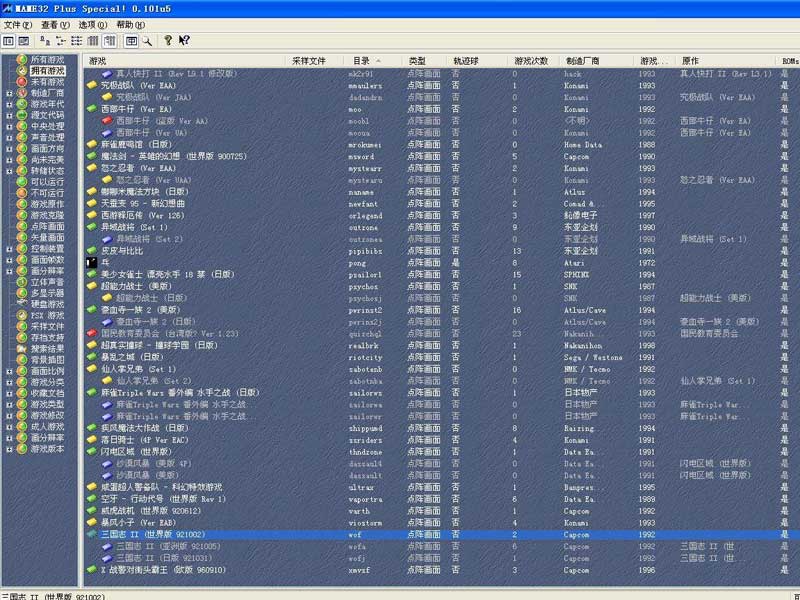
Task: Click the 可以运行 folder icon
Action: pos(22,182)
